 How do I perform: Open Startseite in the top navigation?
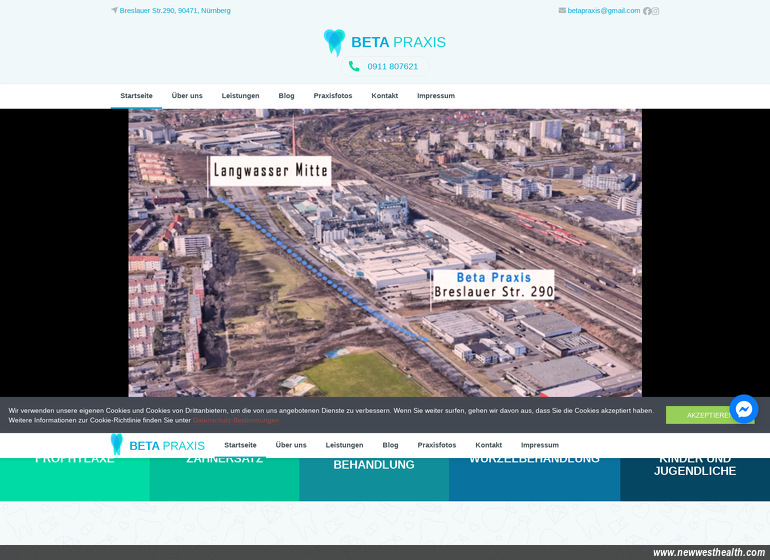click(x=137, y=96)
